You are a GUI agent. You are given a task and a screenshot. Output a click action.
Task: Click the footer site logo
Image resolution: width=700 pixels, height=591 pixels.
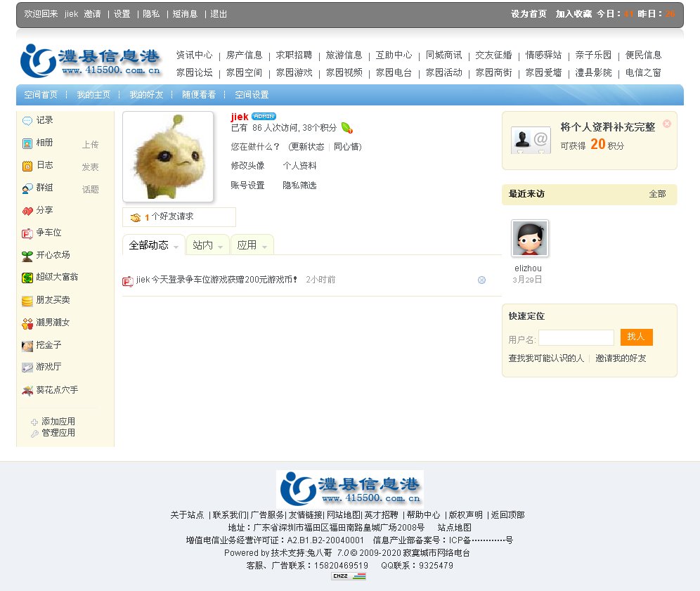pyautogui.click(x=350, y=489)
